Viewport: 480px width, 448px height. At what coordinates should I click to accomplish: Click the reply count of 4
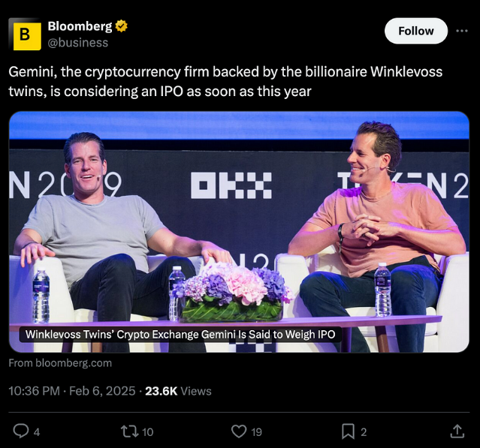click(x=36, y=431)
